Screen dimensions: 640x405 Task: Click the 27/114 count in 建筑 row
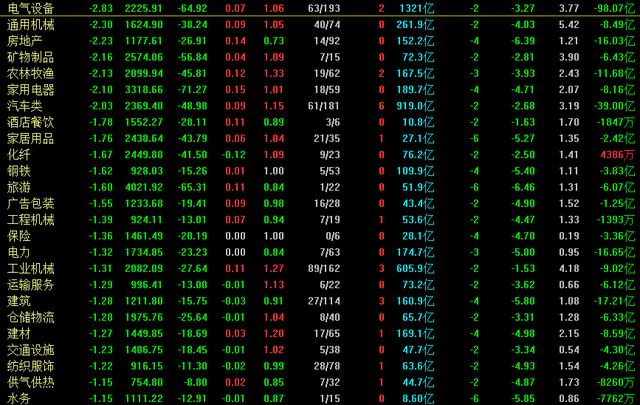pyautogui.click(x=324, y=301)
